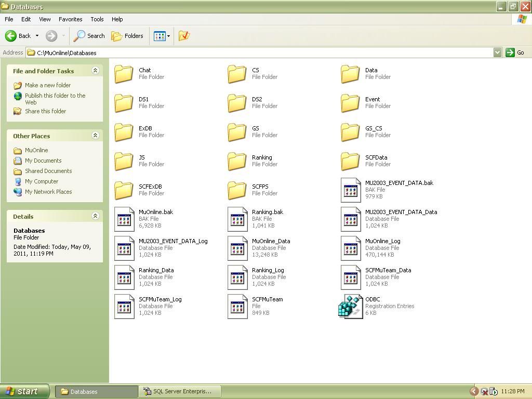This screenshot has height=399, width=532.
Task: Click the Search toolbar icon
Action: pos(89,36)
